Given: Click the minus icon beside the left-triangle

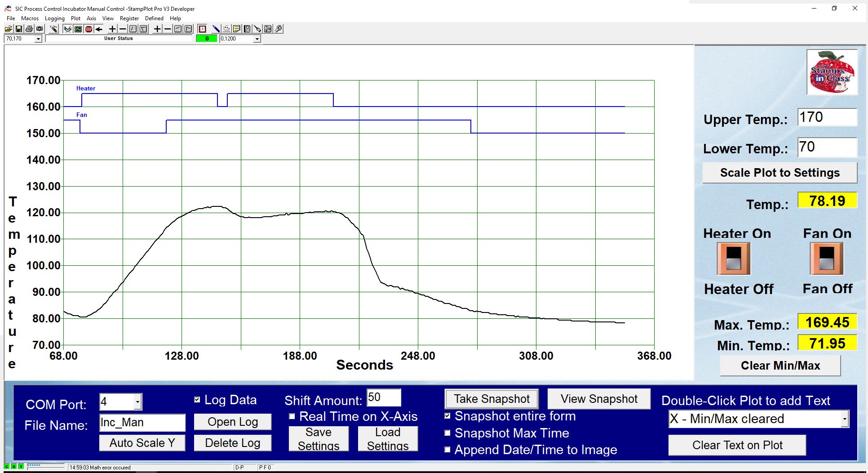Looking at the screenshot, I should [x=168, y=29].
